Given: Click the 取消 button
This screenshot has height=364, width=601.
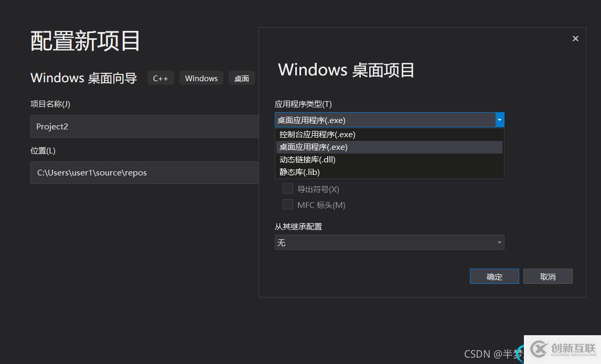Looking at the screenshot, I should pos(548,277).
